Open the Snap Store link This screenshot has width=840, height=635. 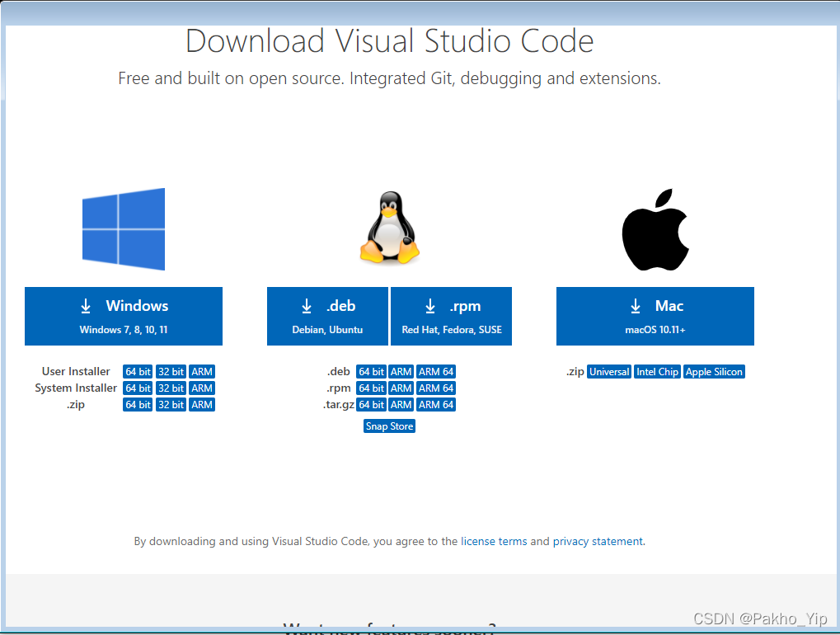click(x=389, y=426)
